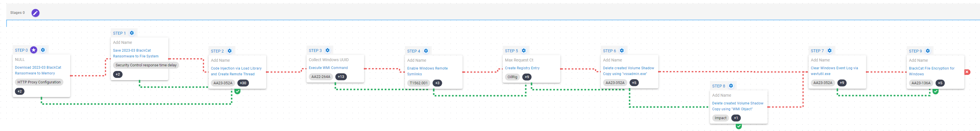Open the gear settings for STEP 8
Image resolution: width=980 pixels, height=131 pixels.
(731, 86)
